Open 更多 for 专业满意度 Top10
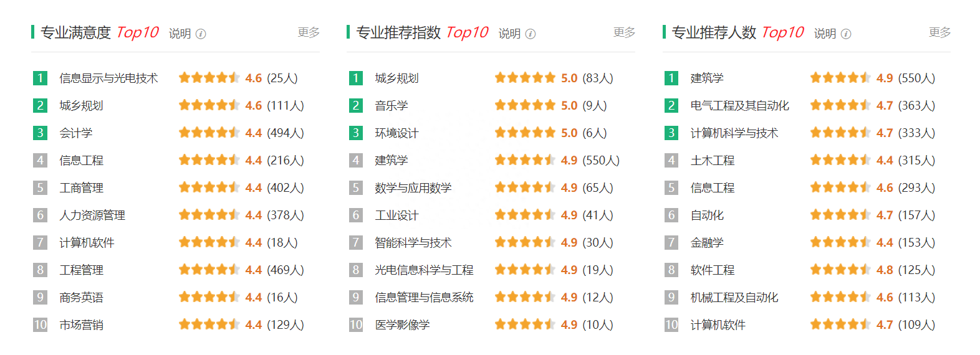This screenshot has height=355, width=980. 309,32
